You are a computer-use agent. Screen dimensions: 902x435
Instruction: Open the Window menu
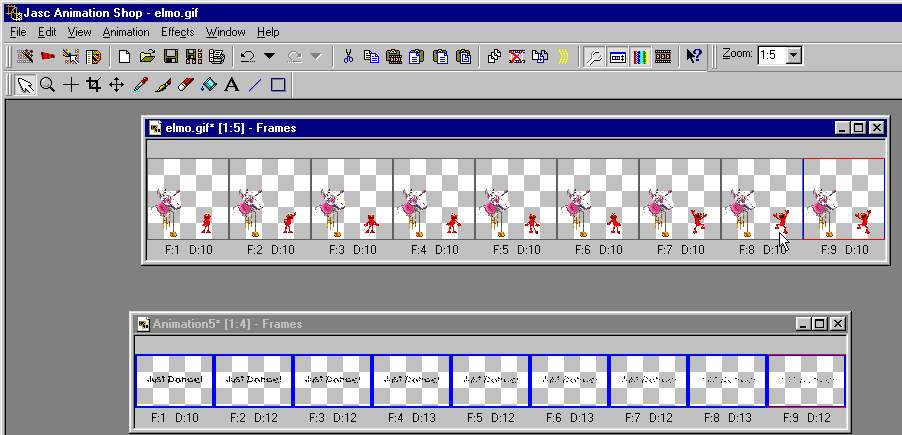coord(226,32)
